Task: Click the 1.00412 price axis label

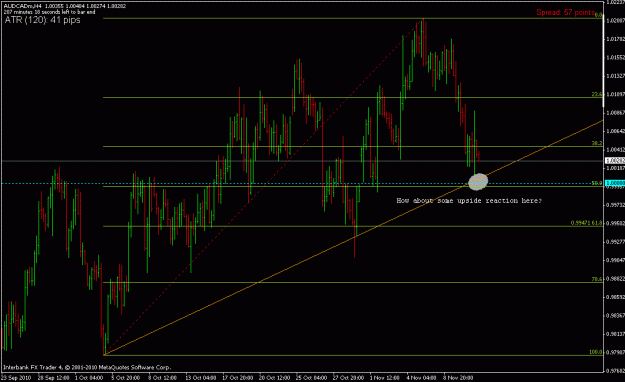Action: (615, 150)
